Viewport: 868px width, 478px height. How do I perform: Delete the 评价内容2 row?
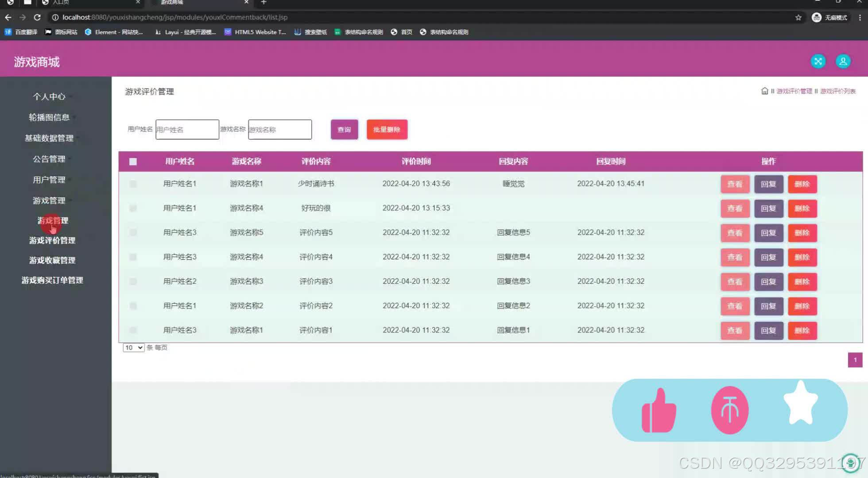(x=802, y=306)
